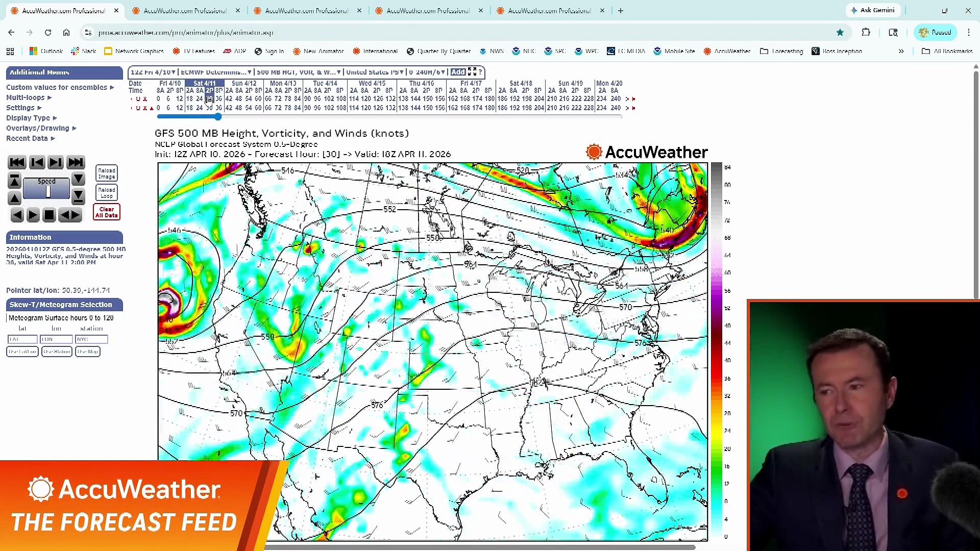The height and width of the screenshot is (551, 980).
Task: Click the Add button in selector bar
Action: (x=458, y=72)
